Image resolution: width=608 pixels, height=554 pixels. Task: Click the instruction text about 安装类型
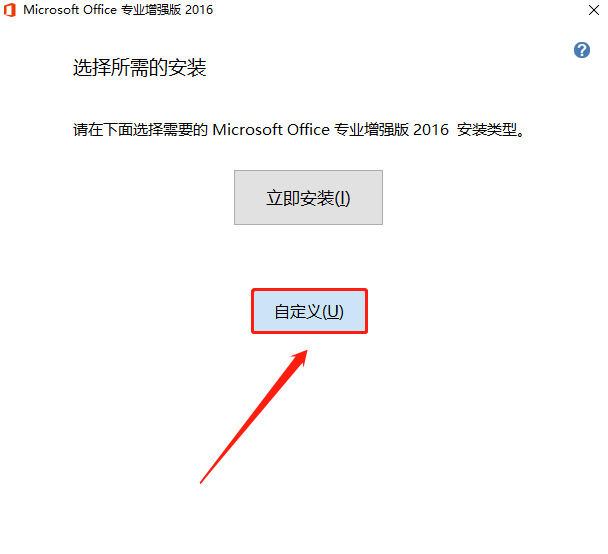coord(299,129)
